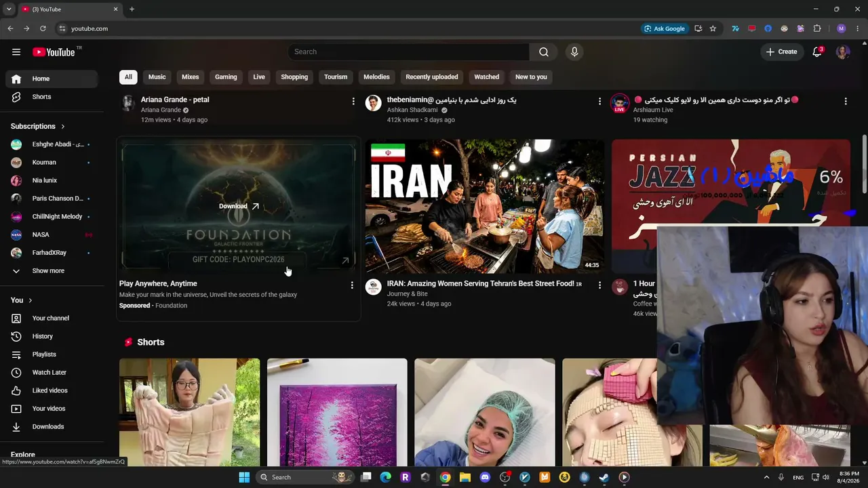This screenshot has height=488, width=868.
Task: Open options for Ashkan Shadkami video
Action: tap(599, 101)
